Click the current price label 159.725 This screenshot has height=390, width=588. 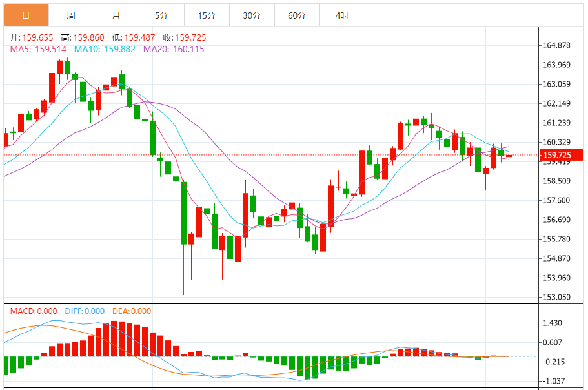point(561,155)
